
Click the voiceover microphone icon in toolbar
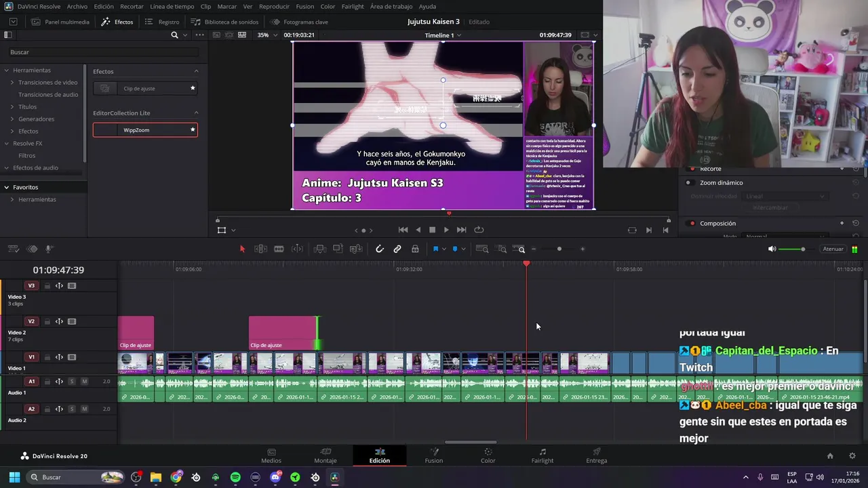[49, 249]
